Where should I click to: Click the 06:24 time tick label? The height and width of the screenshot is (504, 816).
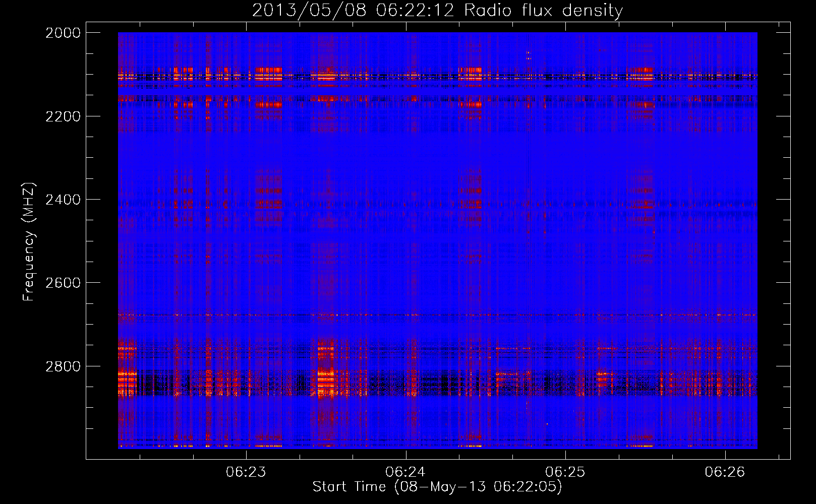pyautogui.click(x=405, y=472)
